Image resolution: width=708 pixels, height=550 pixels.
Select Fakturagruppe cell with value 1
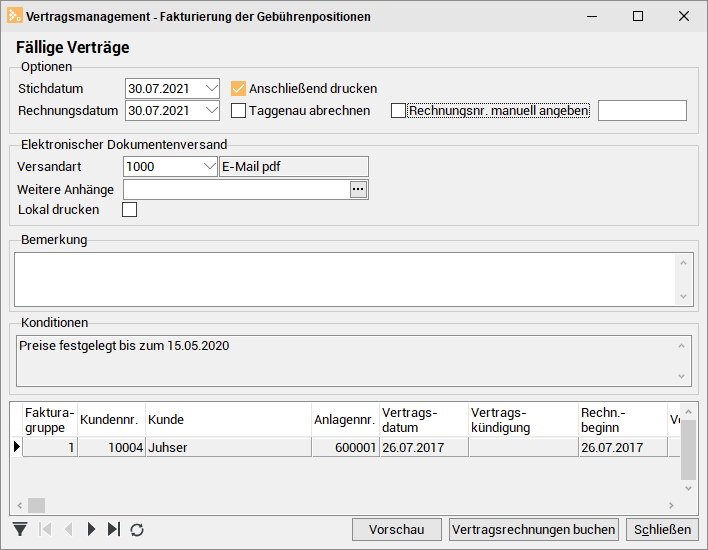click(x=50, y=447)
